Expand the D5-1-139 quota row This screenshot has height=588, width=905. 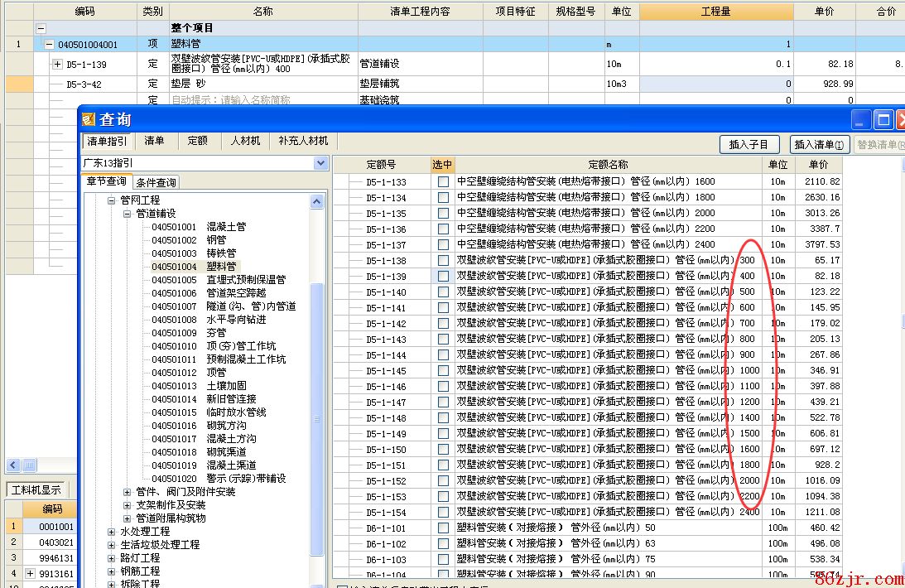click(57, 64)
